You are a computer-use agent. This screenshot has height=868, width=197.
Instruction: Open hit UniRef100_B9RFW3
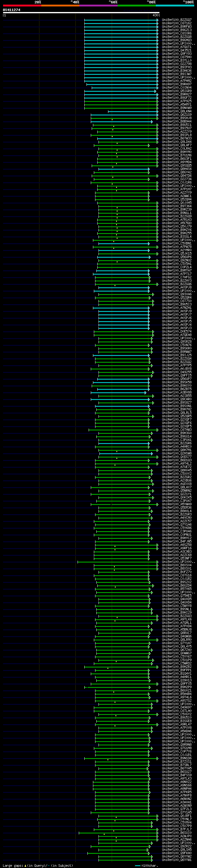point(177,26)
